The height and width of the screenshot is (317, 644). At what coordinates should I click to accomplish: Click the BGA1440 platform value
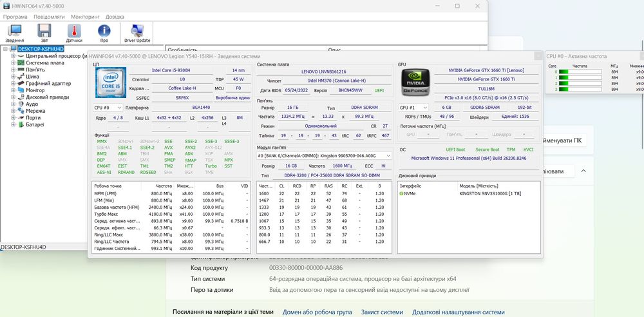click(201, 108)
